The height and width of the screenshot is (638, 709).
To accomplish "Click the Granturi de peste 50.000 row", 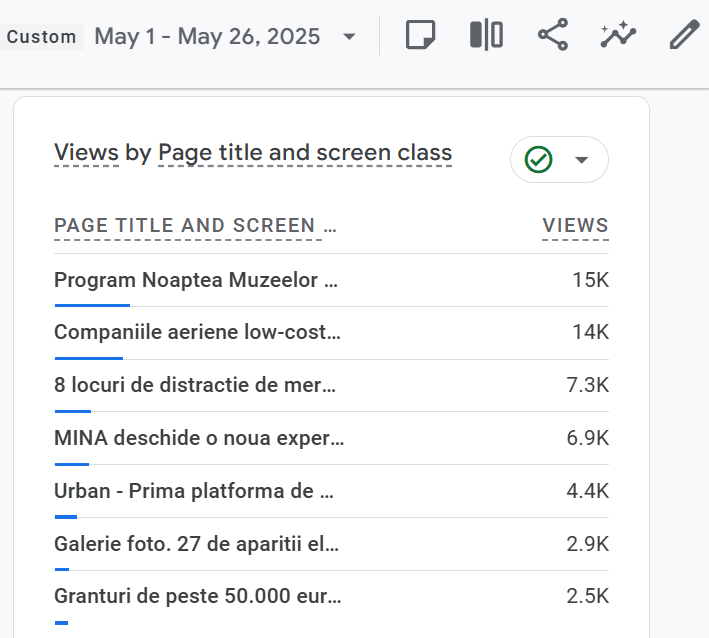I will [x=331, y=597].
